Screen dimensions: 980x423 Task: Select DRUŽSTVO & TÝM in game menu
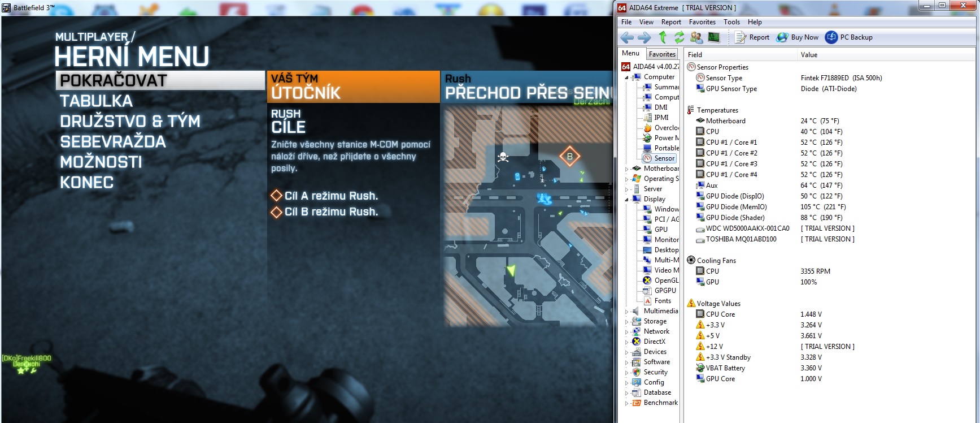click(x=130, y=121)
